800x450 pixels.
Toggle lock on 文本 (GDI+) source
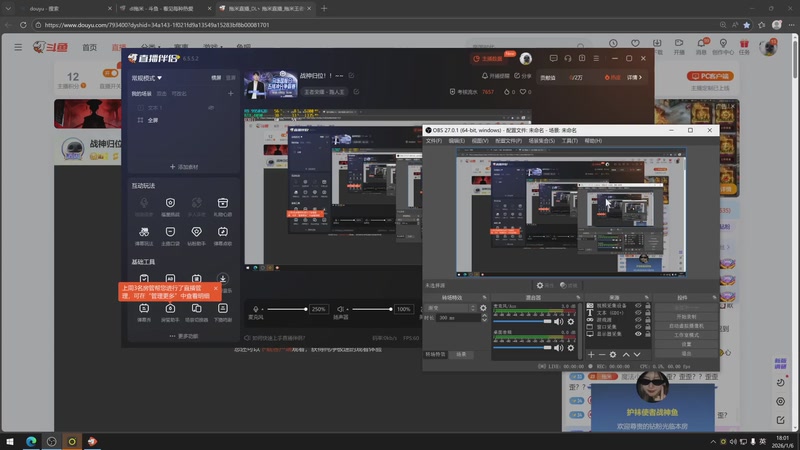coord(647,313)
